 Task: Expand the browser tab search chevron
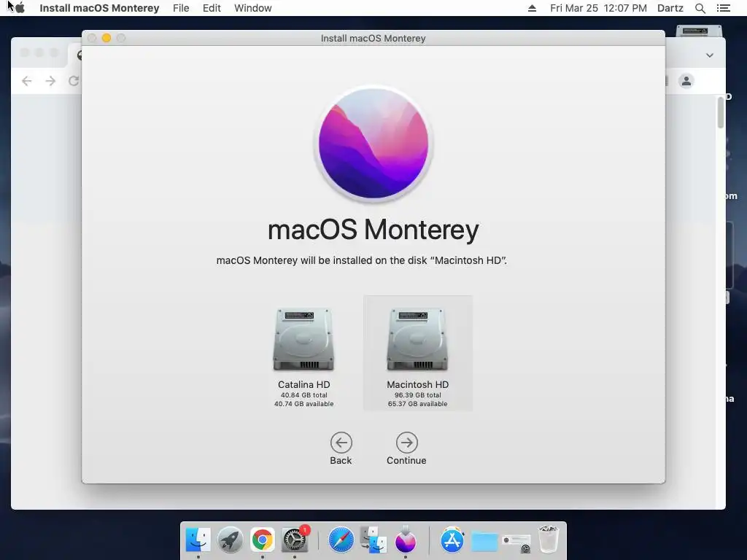(709, 55)
